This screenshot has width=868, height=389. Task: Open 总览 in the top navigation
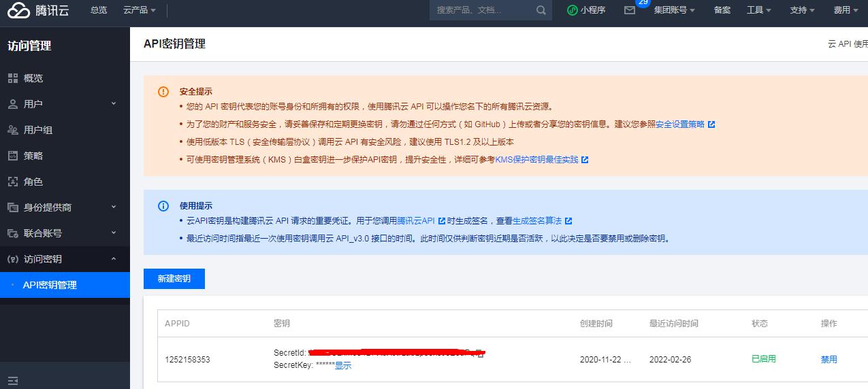click(x=99, y=10)
